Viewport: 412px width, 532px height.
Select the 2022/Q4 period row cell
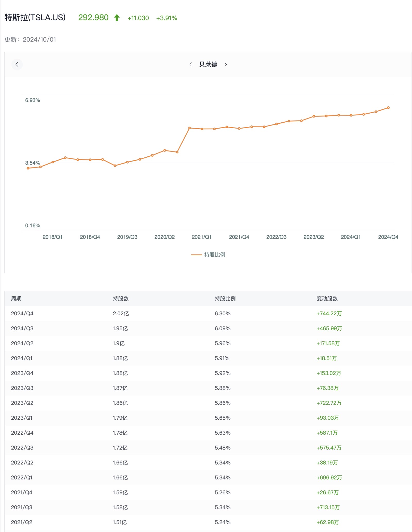pos(22,433)
